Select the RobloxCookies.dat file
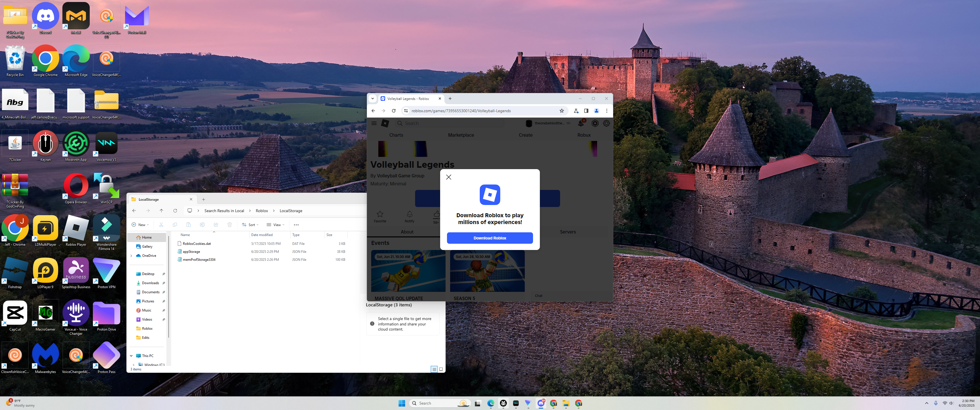The image size is (980, 410). 197,243
